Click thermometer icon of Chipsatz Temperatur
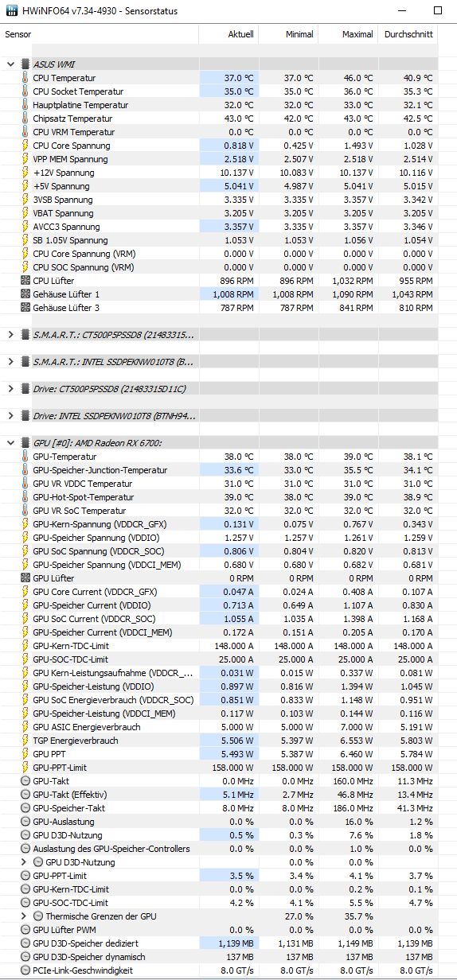 [25, 119]
